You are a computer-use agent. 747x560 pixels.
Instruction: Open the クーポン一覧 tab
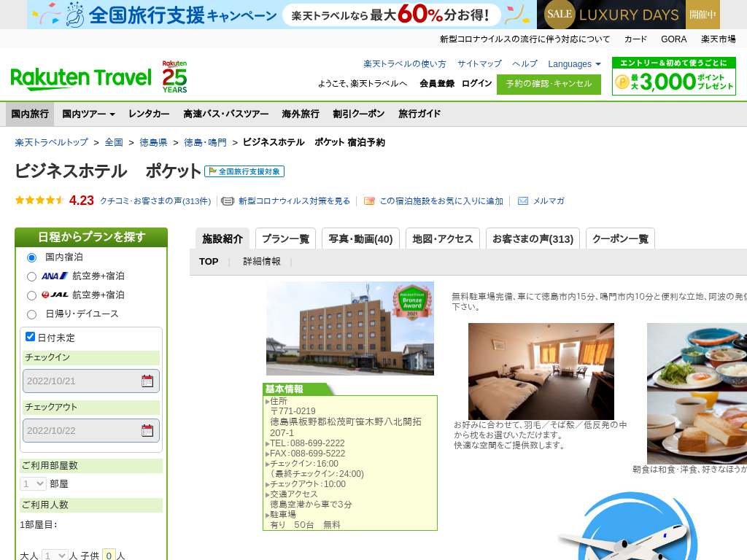coord(620,238)
